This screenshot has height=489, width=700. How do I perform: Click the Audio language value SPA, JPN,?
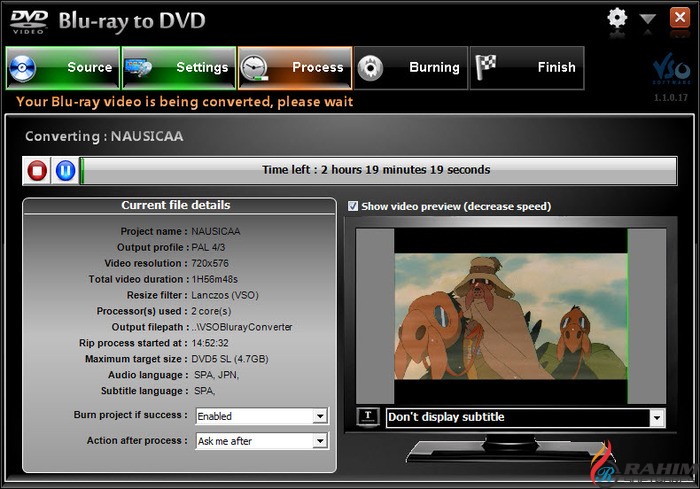point(217,375)
